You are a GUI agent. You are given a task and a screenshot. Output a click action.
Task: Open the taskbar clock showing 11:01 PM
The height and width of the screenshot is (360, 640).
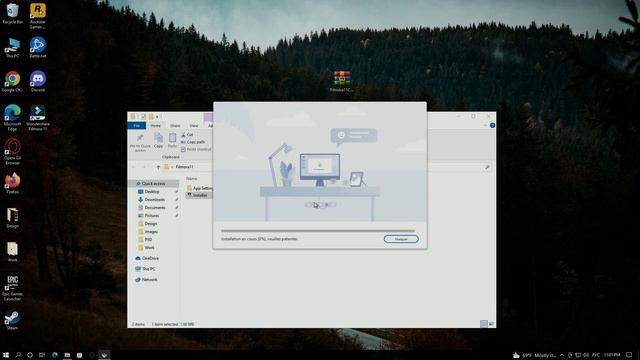612,355
